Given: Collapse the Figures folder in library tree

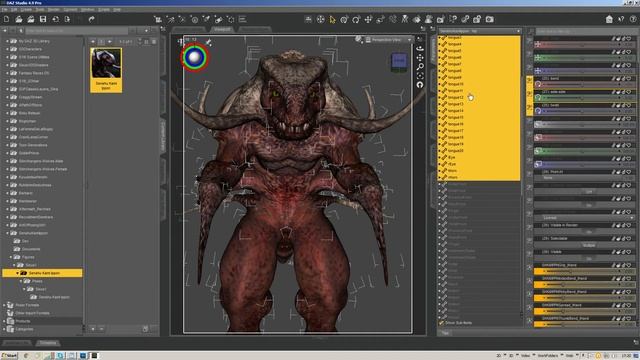Looking at the screenshot, I should coord(11,257).
